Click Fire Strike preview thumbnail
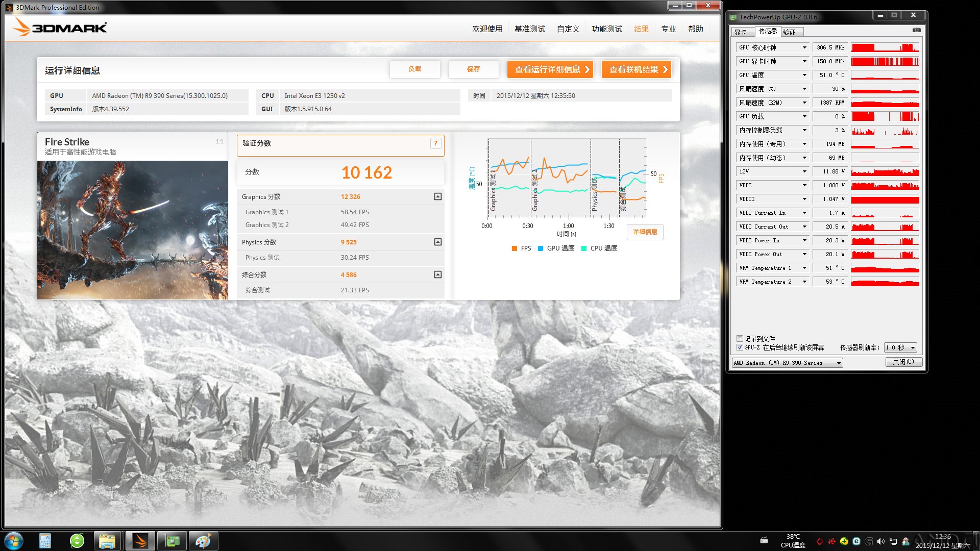The width and height of the screenshot is (980, 551). pos(133,230)
